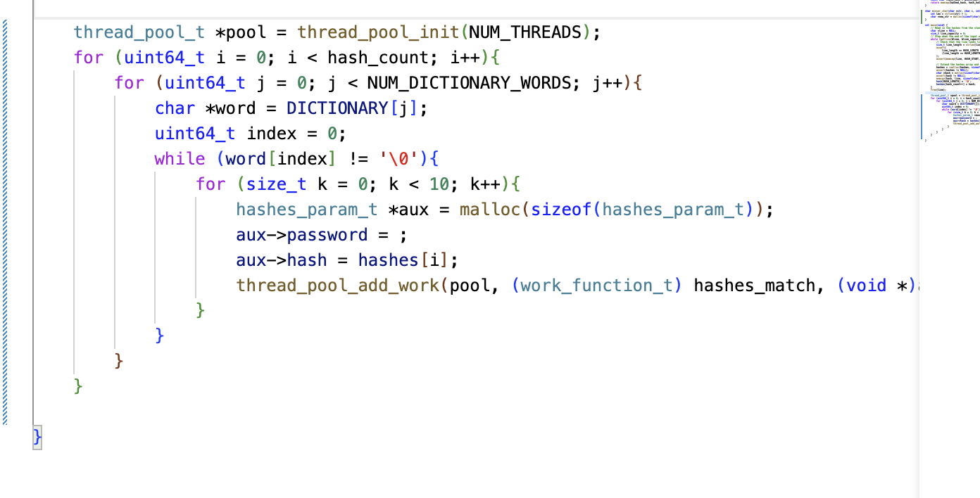Place cursor after aux->password equals sign
The image size is (980, 498).
394,235
